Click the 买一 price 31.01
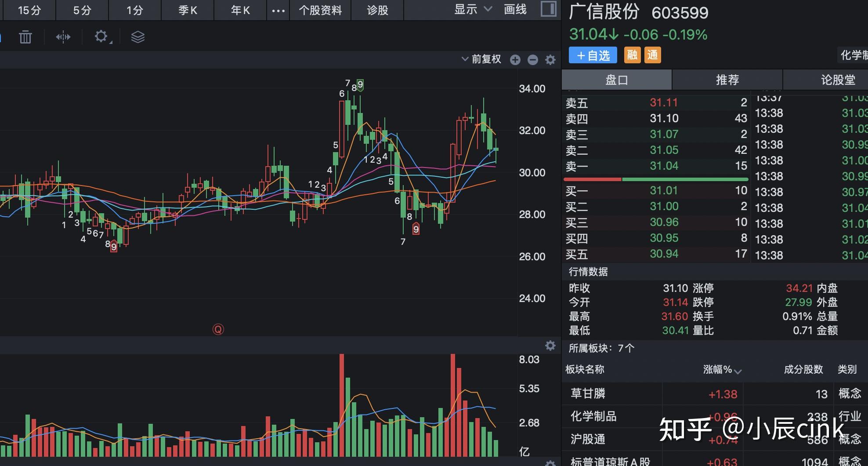 pos(664,190)
